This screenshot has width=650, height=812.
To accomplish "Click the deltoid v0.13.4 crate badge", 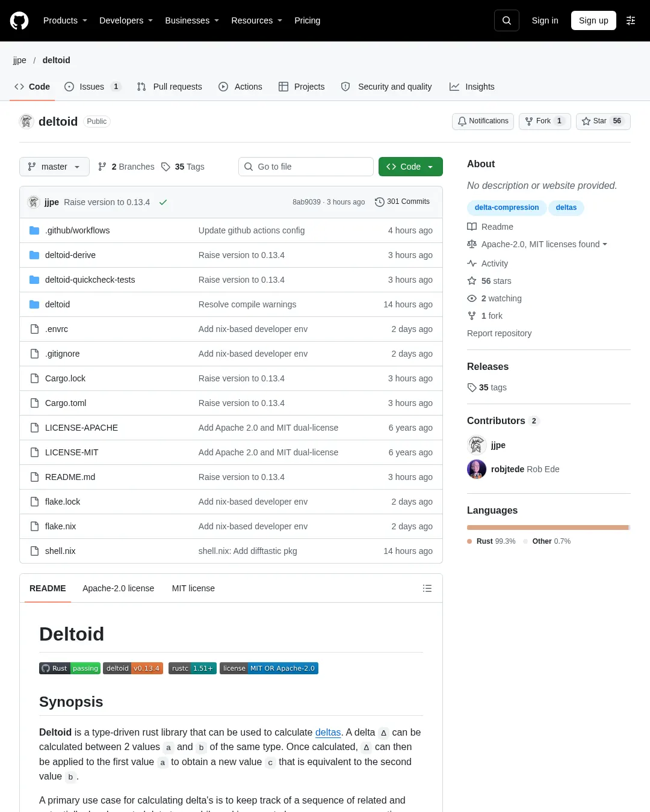I will (133, 668).
